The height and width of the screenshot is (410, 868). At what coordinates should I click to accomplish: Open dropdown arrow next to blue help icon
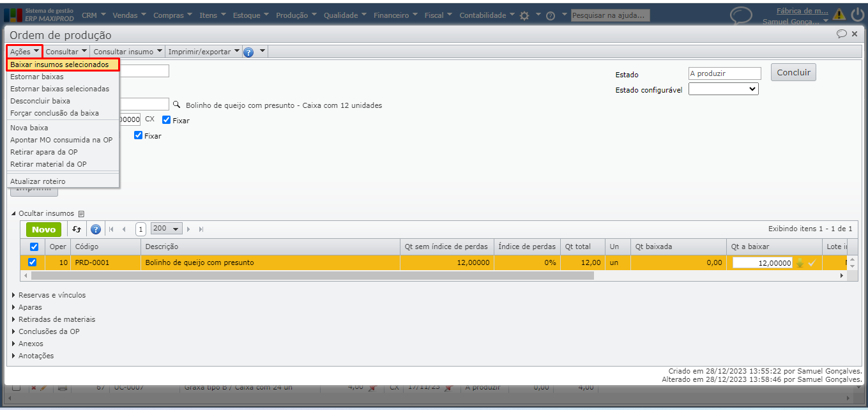(x=262, y=52)
